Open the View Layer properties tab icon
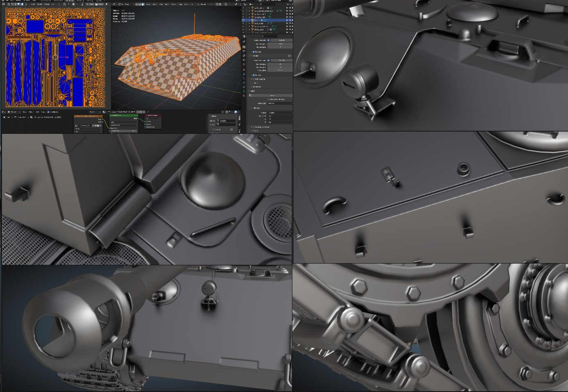The height and width of the screenshot is (392, 568). 244,56
